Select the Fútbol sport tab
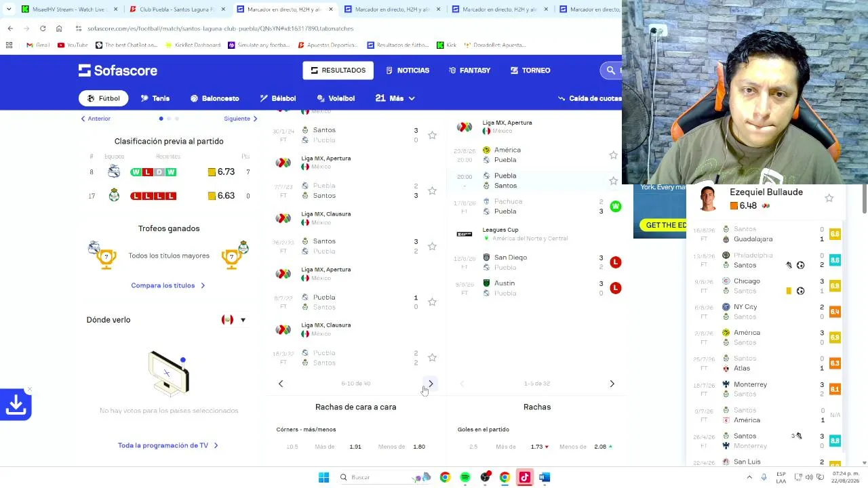Viewport: 868px width, 488px height. click(x=103, y=98)
